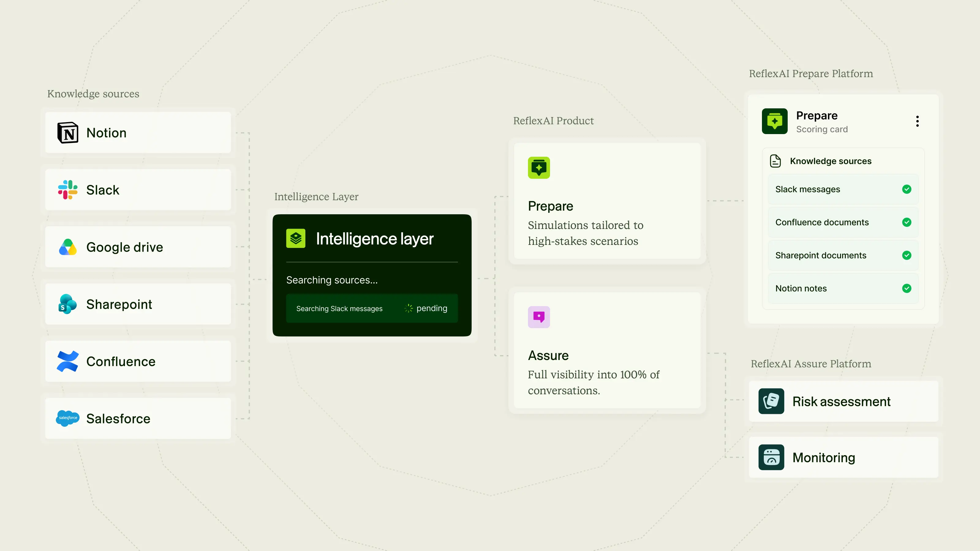Image resolution: width=980 pixels, height=551 pixels.
Task: Open the Assure product card title
Action: click(548, 355)
